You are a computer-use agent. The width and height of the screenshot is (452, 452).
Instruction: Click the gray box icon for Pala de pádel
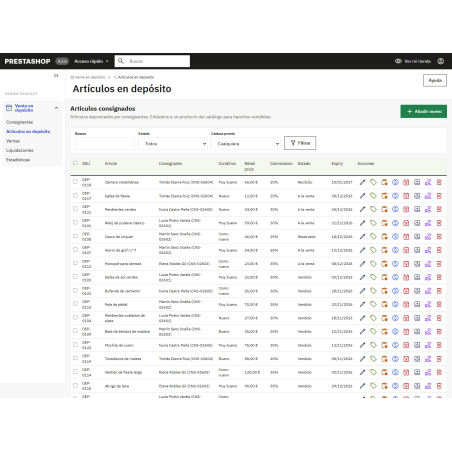(417, 304)
